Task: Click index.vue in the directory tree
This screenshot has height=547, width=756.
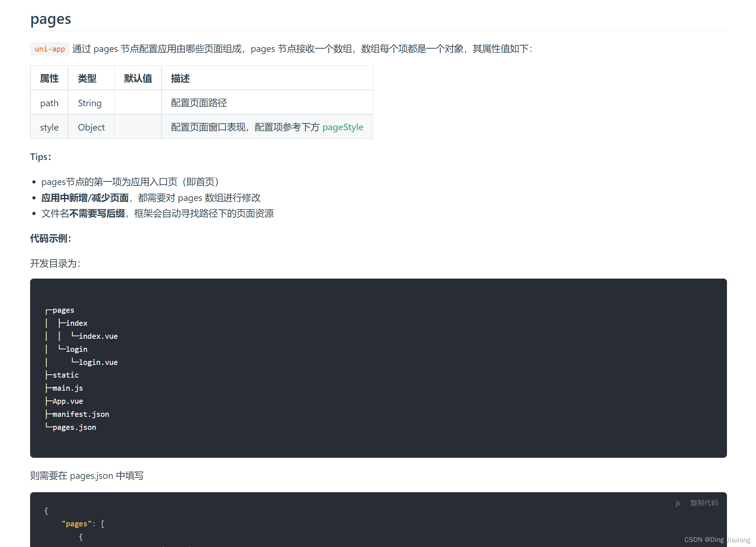Action: pyautogui.click(x=98, y=336)
